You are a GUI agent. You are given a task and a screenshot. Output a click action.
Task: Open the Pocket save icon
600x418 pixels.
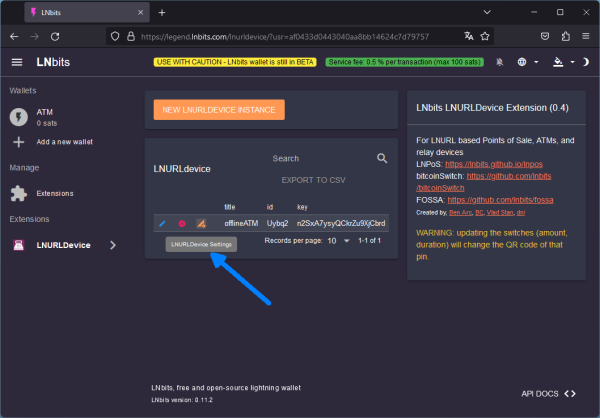tap(545, 36)
